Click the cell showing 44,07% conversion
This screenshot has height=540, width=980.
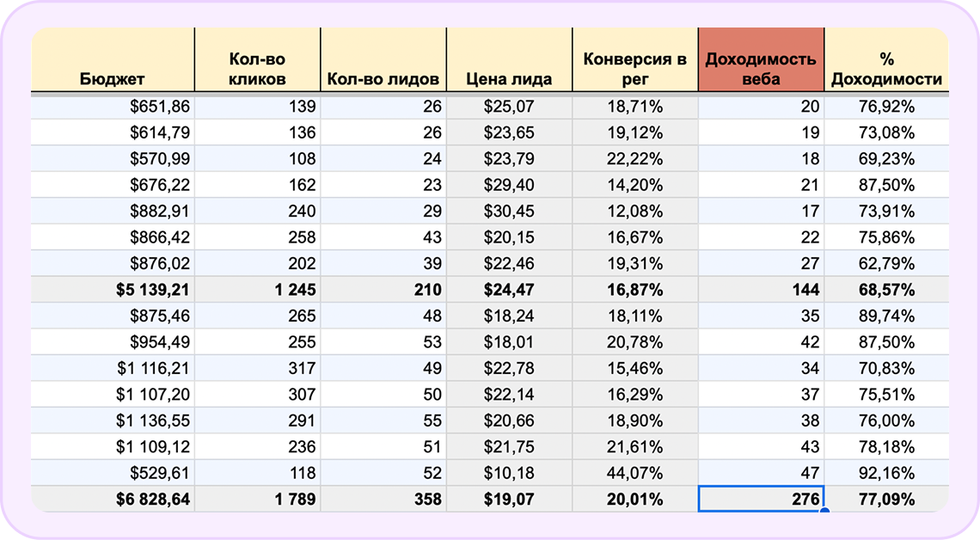point(635,472)
